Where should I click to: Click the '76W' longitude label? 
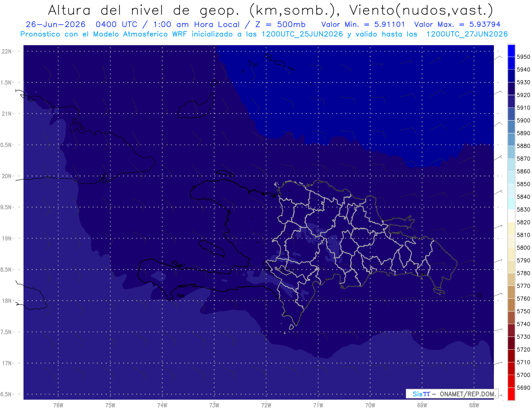tap(58, 405)
